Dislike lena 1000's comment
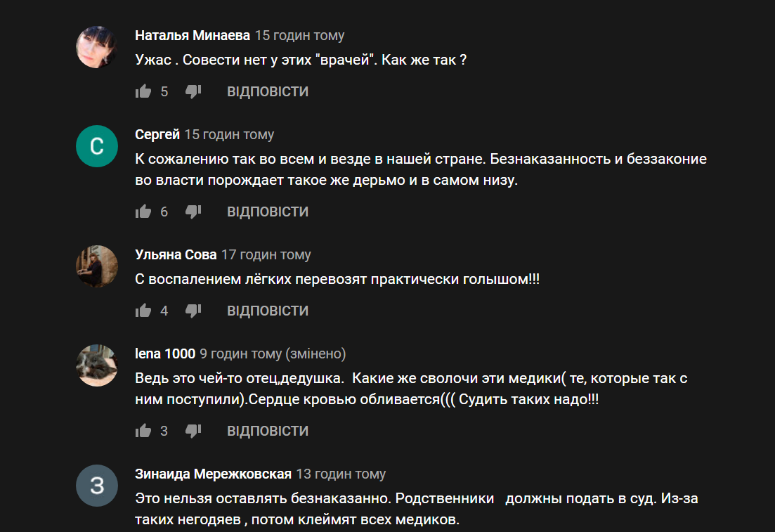 click(193, 431)
